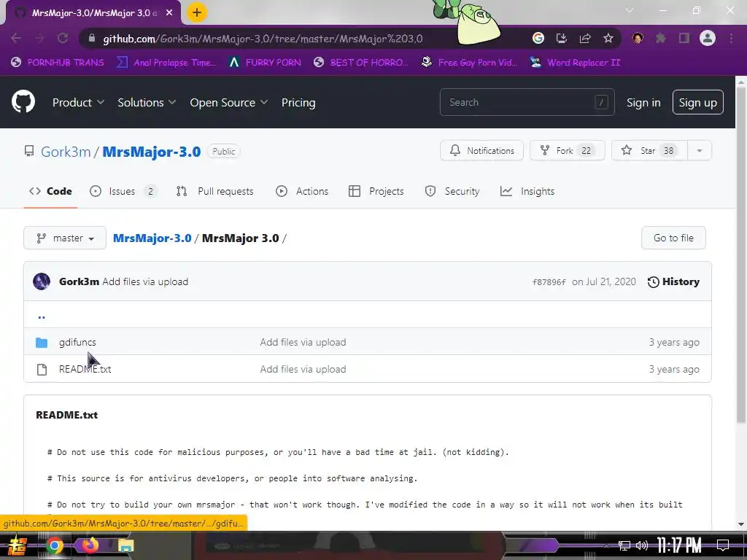Click the Gork3m commit author avatar
The image size is (747, 560).
pyautogui.click(x=42, y=281)
